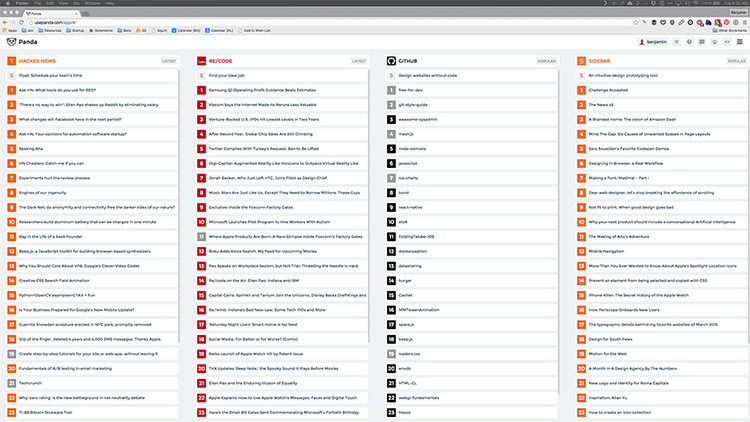Viewport: 750px width, 422px height.
Task: Click the Benjamin Chrome profile button
Action: pyautogui.click(x=739, y=12)
